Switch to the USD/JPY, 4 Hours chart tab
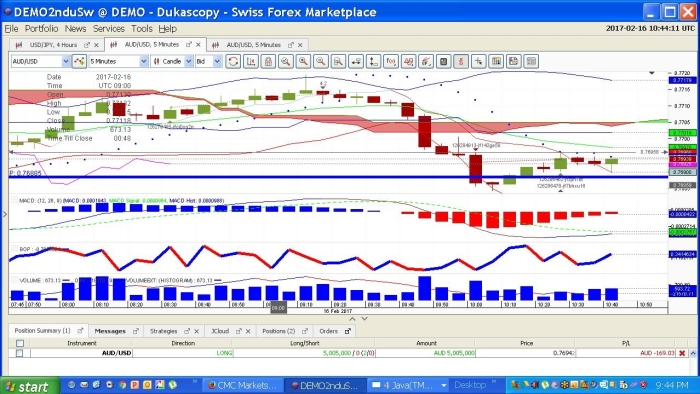Screen dimensions: 700x394 tap(53, 45)
